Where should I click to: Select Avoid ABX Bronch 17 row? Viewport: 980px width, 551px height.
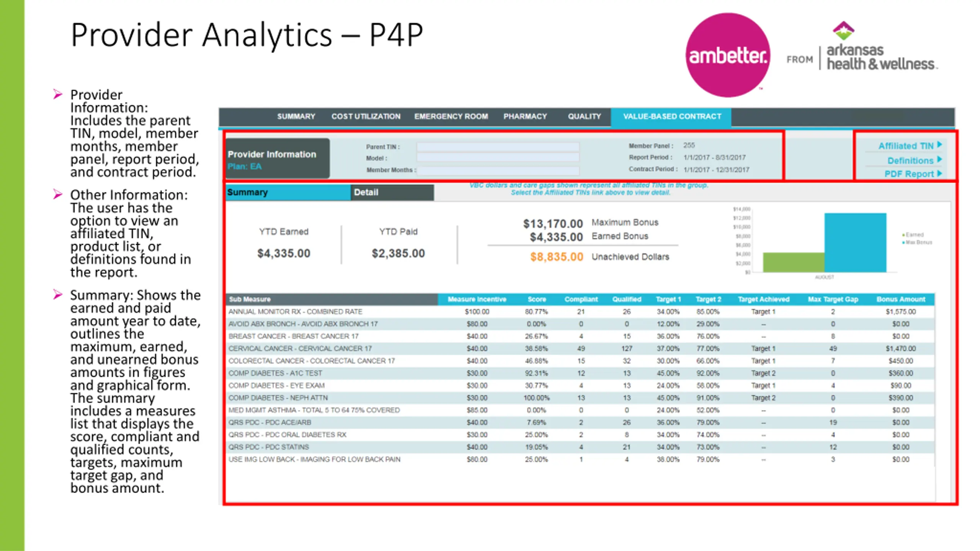coord(580,324)
